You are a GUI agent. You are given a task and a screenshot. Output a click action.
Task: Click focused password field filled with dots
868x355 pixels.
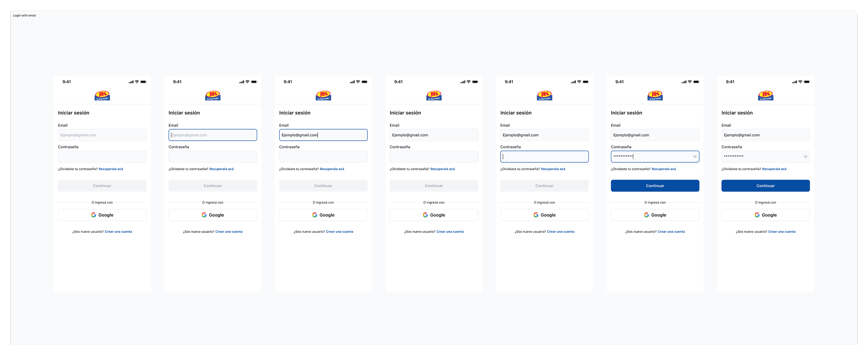655,157
